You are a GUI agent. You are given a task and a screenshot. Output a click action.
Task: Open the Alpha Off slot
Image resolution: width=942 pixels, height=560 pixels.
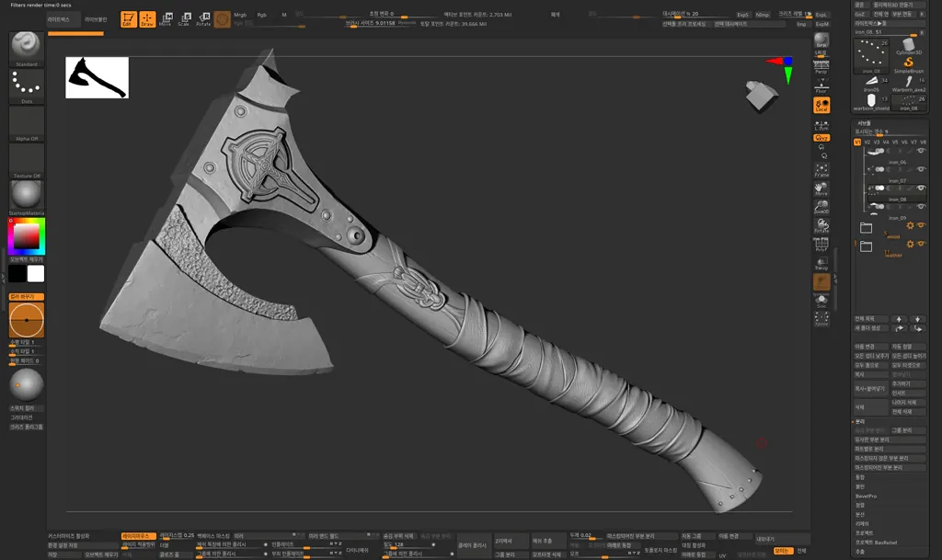26,123
